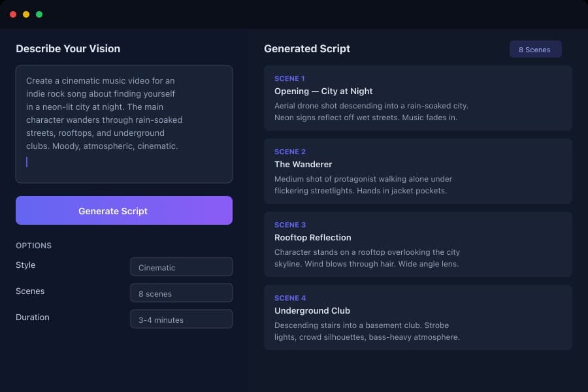Screen dimensions: 588x392
Task: Click the SCENE 3 label
Action: tap(289, 225)
